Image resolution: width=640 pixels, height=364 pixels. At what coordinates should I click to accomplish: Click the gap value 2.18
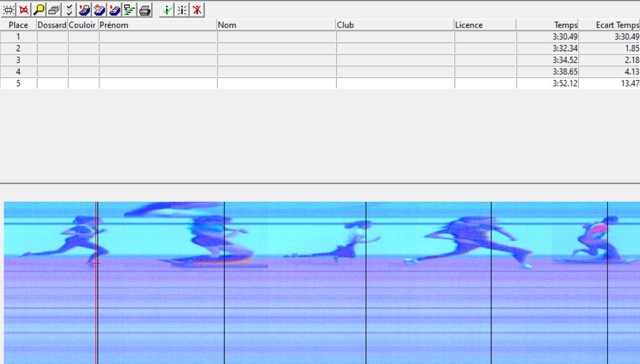pos(632,60)
